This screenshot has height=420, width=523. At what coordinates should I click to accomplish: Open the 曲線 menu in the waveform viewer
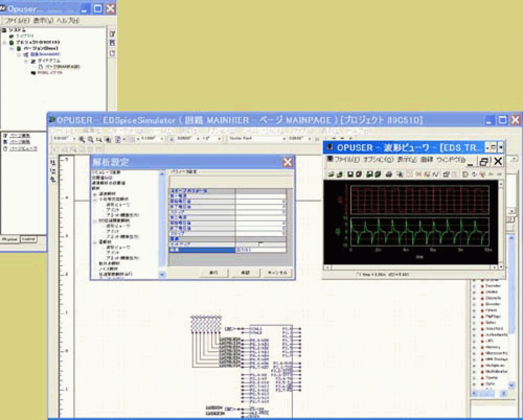point(426,159)
